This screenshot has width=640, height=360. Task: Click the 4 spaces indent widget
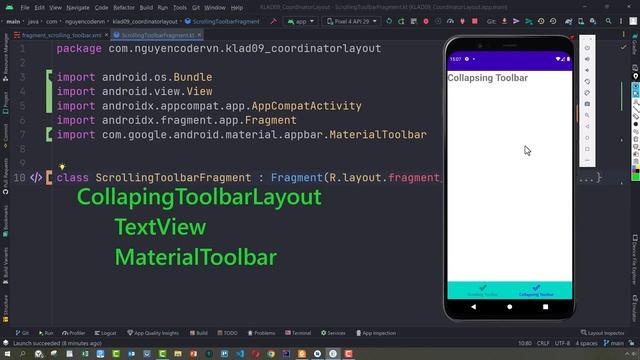(587, 343)
